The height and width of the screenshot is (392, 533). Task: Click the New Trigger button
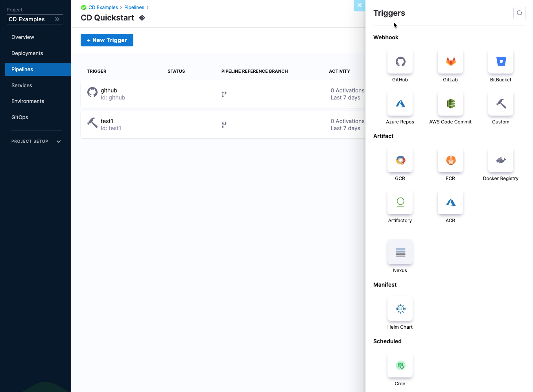[x=107, y=40]
